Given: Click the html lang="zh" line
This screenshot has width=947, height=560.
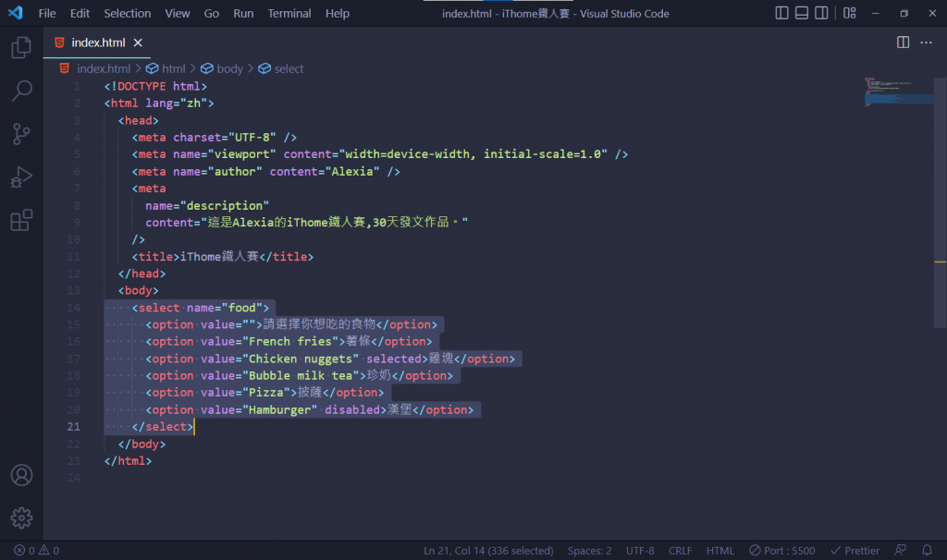Looking at the screenshot, I should pyautogui.click(x=159, y=103).
